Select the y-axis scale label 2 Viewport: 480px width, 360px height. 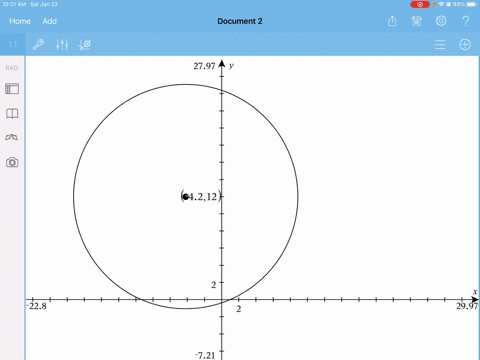coord(214,285)
